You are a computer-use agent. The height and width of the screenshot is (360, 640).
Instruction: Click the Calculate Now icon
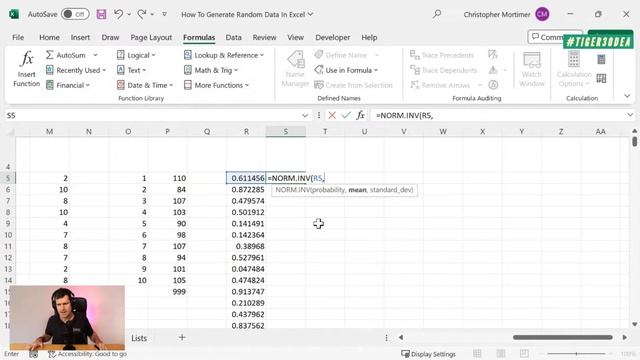[601, 60]
